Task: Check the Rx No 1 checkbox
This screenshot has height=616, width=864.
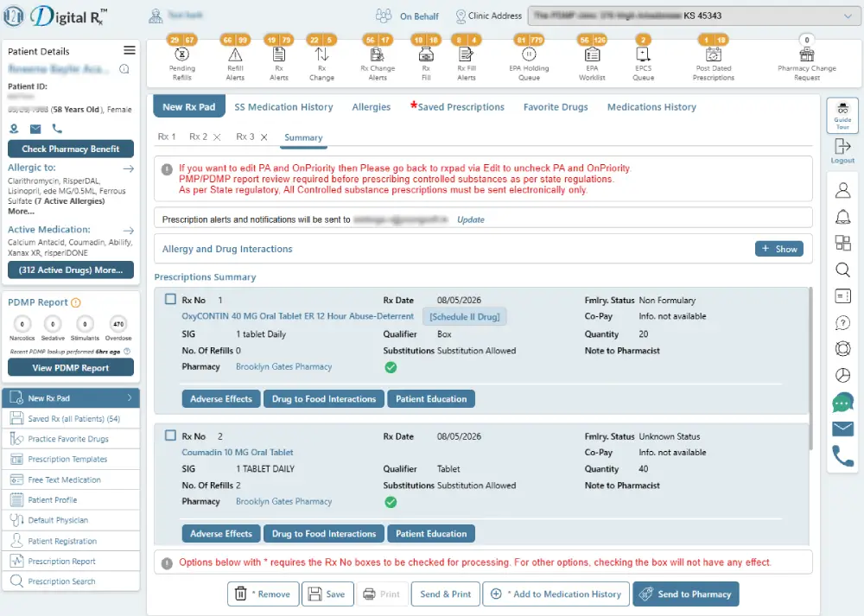Action: tap(170, 299)
